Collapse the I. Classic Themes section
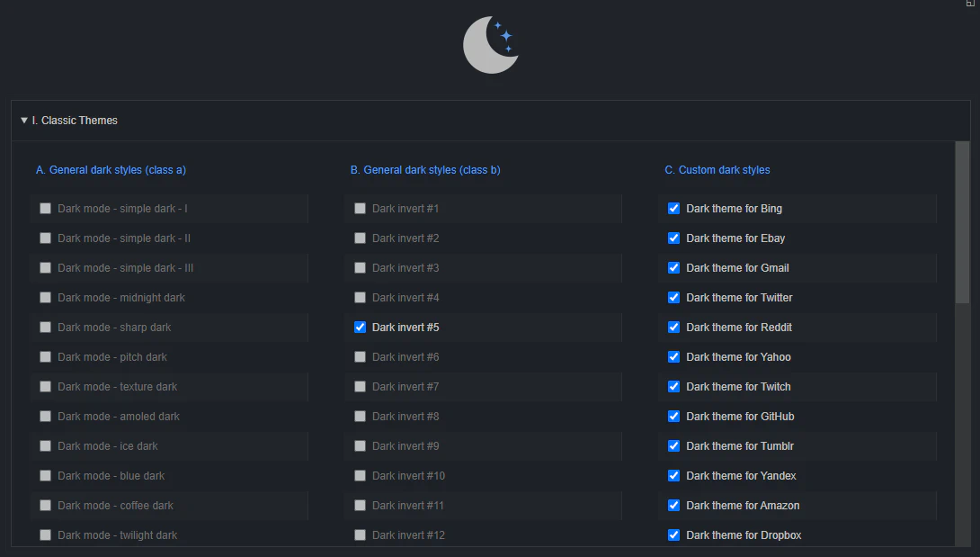This screenshot has width=980, height=557. coord(24,121)
